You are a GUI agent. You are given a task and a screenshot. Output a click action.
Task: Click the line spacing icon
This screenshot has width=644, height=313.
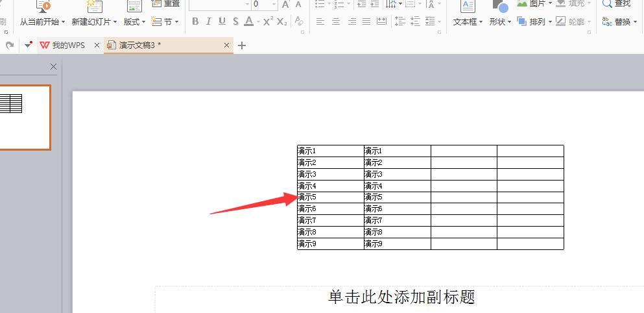click(400, 21)
